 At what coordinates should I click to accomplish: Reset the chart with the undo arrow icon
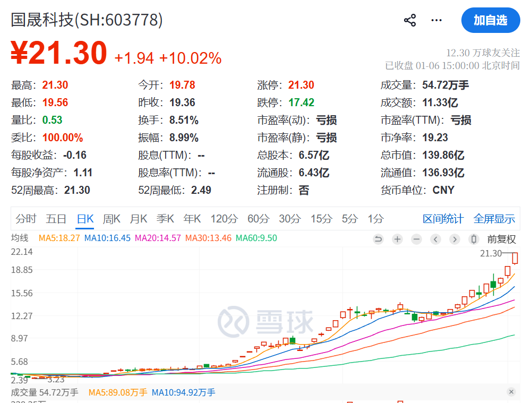click(378, 239)
